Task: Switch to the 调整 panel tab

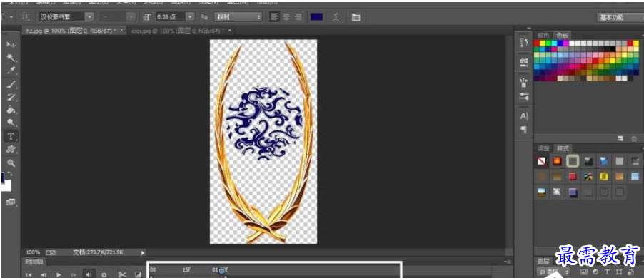Action: coord(543,148)
